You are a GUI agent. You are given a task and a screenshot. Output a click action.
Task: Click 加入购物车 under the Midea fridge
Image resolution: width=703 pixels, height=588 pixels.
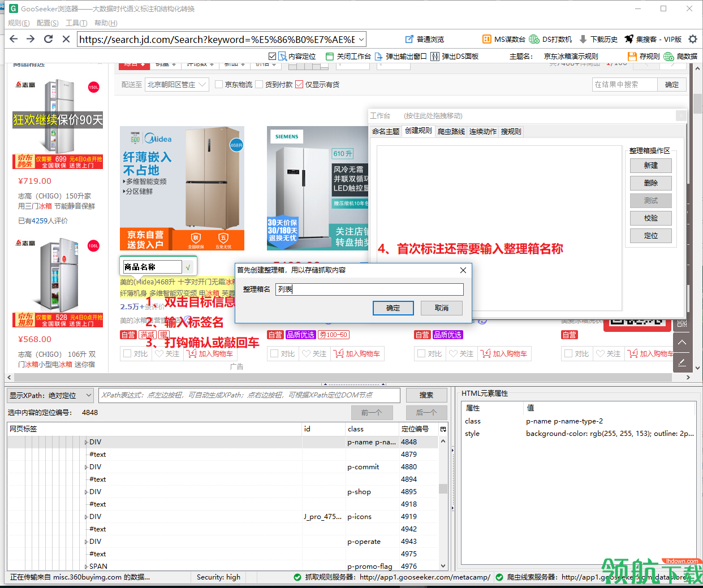210,354
